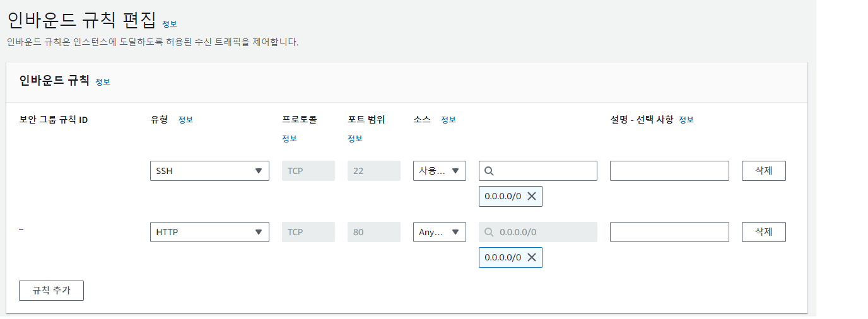
Task: Open the HTTP type dropdown
Action: click(x=209, y=232)
